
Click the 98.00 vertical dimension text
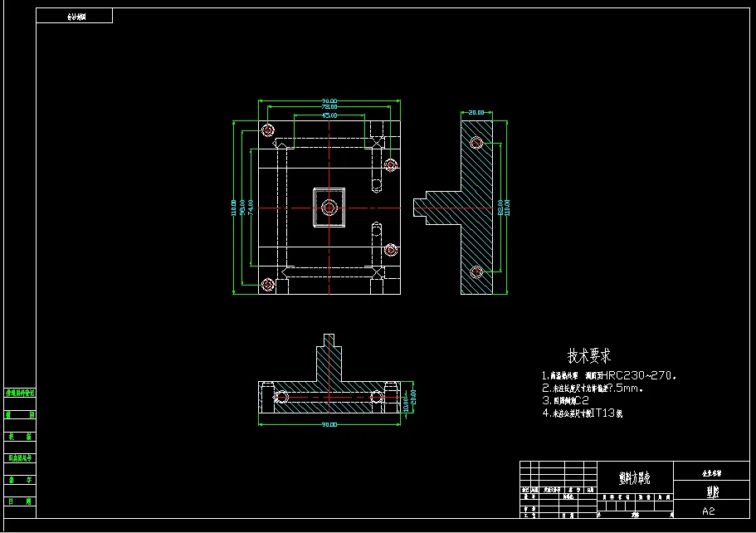242,208
